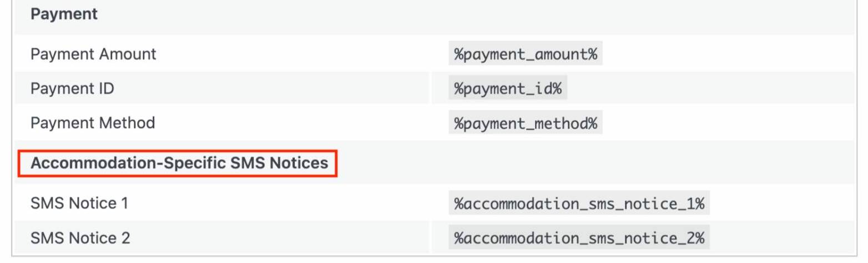Select the Payment ID label

coord(72,88)
